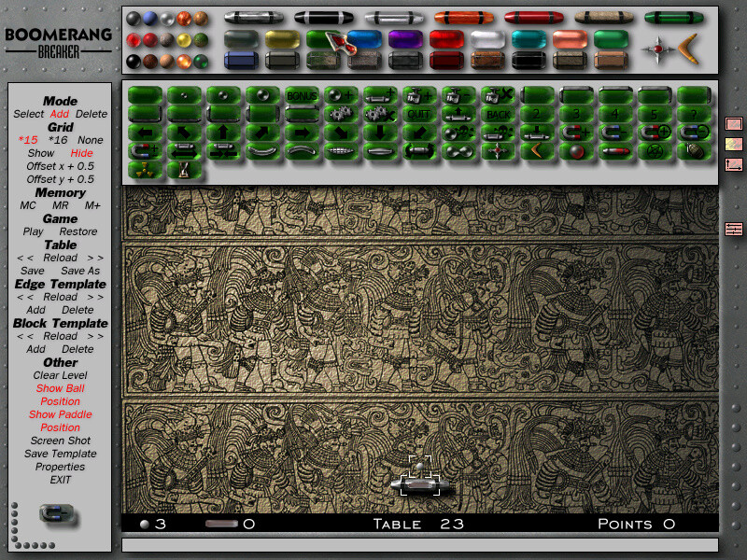
Task: Open Properties
Action: 60,467
